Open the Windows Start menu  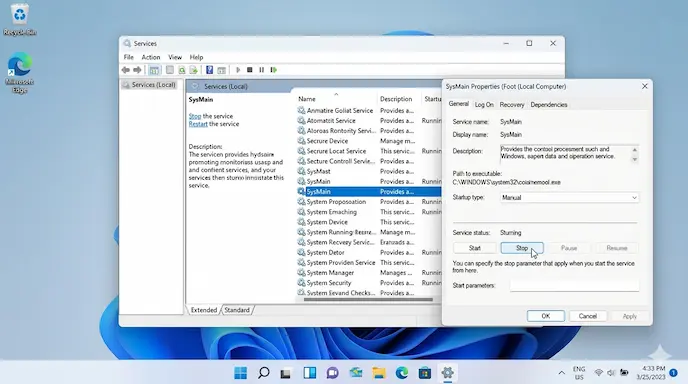click(x=240, y=373)
